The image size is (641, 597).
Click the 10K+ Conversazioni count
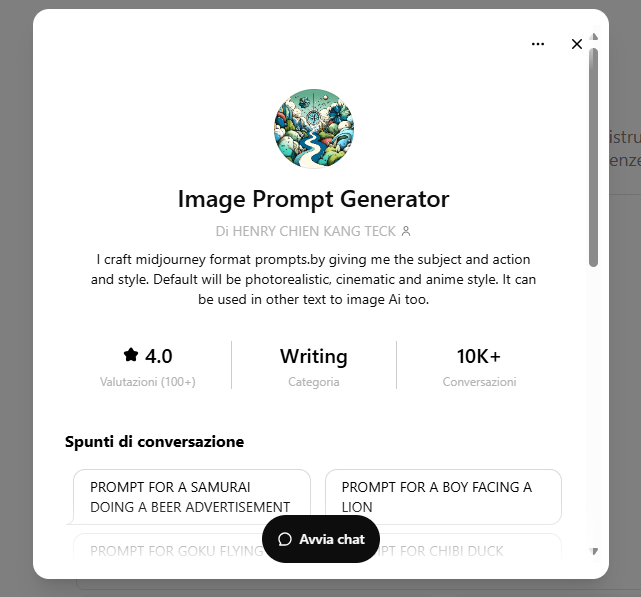tap(479, 357)
